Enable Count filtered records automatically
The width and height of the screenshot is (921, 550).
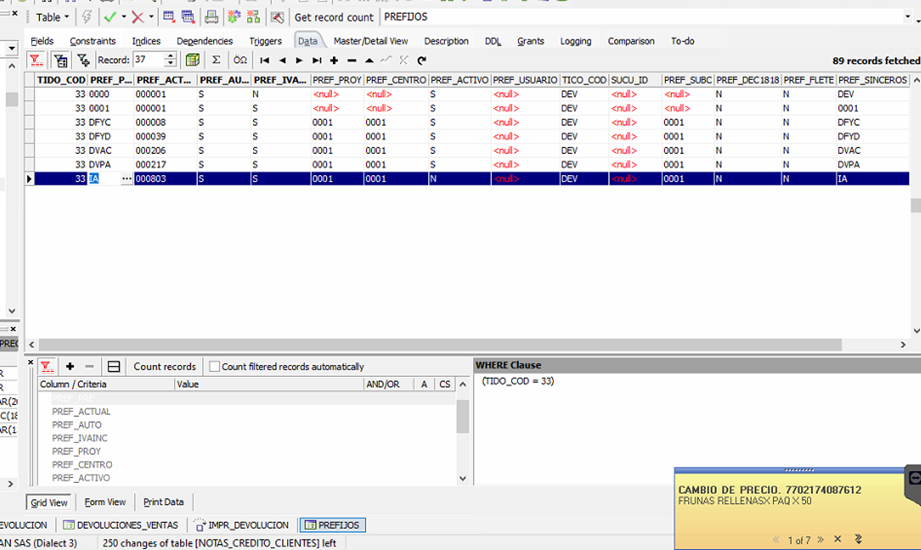pyautogui.click(x=214, y=367)
